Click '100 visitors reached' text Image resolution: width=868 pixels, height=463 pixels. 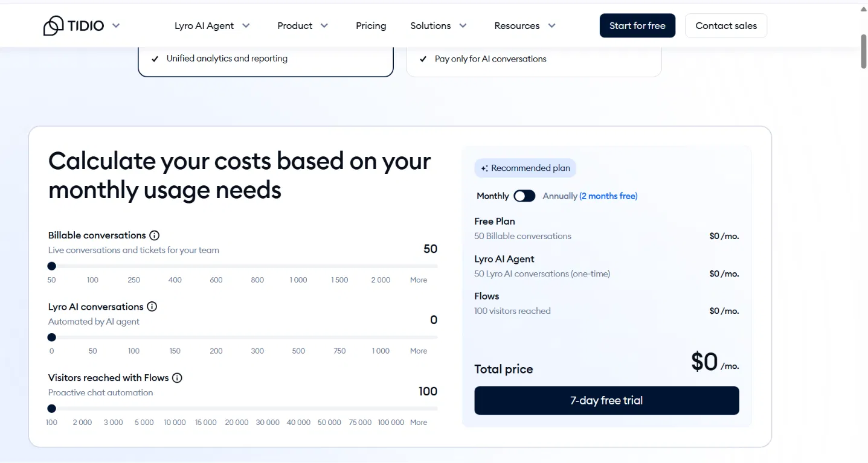point(513,311)
